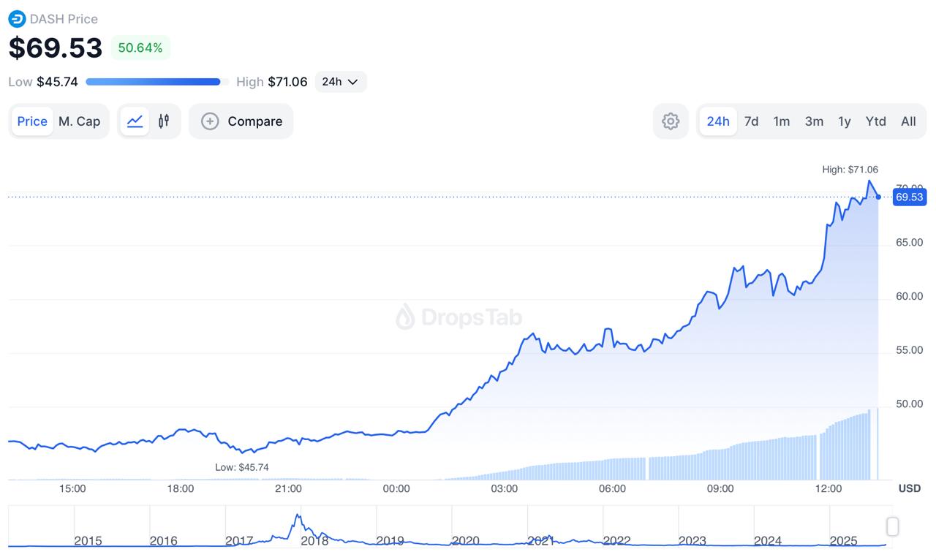The height and width of the screenshot is (560, 936).
Task: Select the 7d timeframe tab
Action: 751,121
